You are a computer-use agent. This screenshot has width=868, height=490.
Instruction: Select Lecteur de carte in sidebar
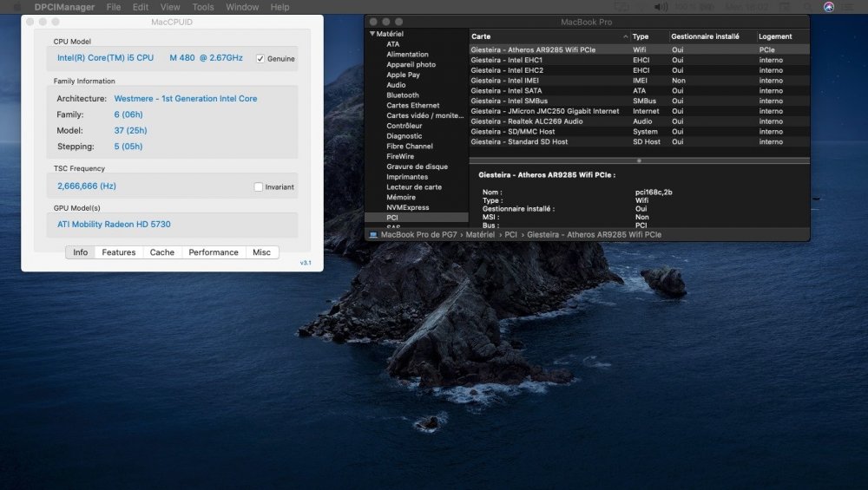click(414, 187)
